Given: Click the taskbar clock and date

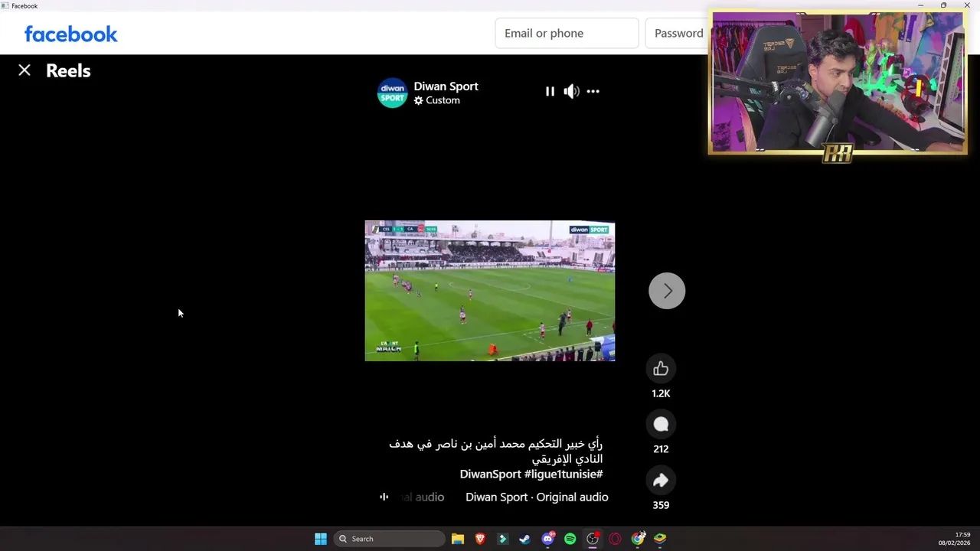Looking at the screenshot, I should 954,539.
